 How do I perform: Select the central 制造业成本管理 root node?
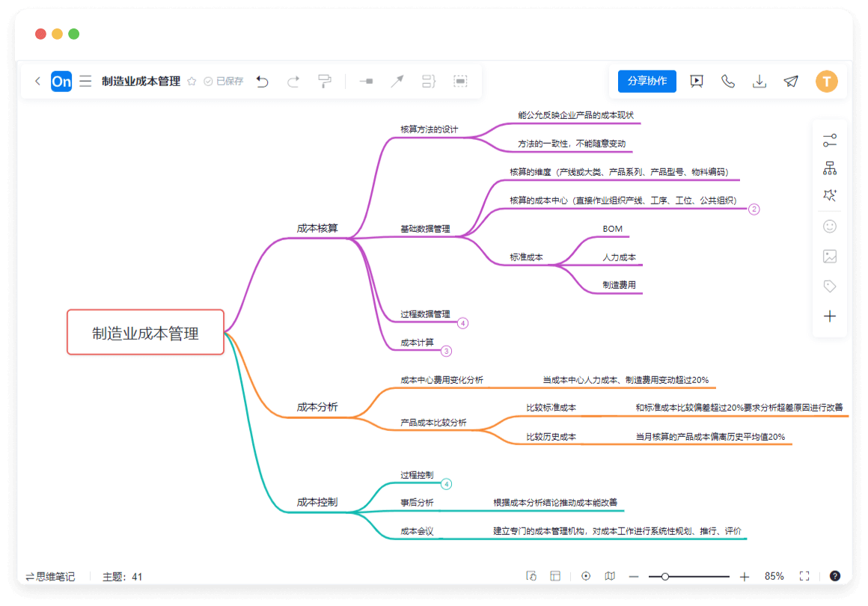(x=146, y=333)
